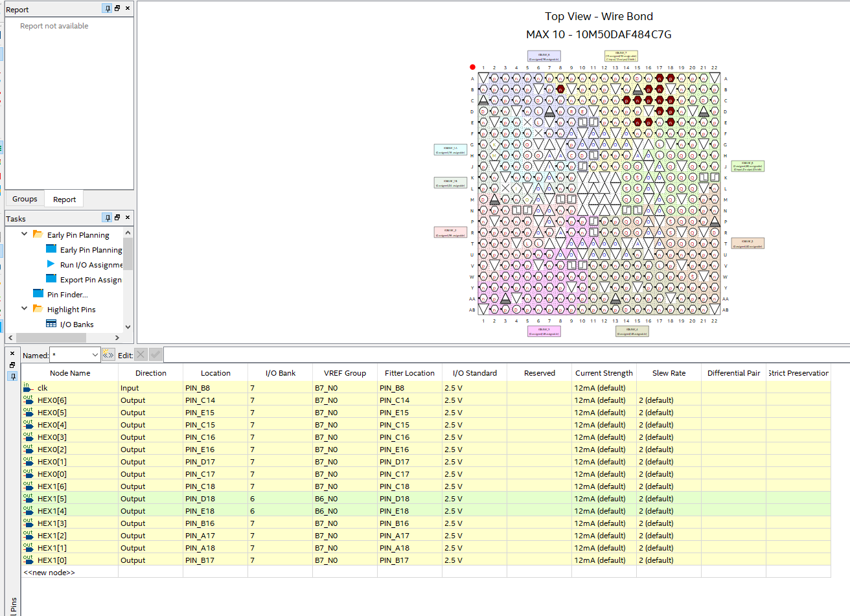Image resolution: width=850 pixels, height=616 pixels.
Task: Click PIN_D18 location cell for HEX1[5]
Action: pyautogui.click(x=216, y=499)
